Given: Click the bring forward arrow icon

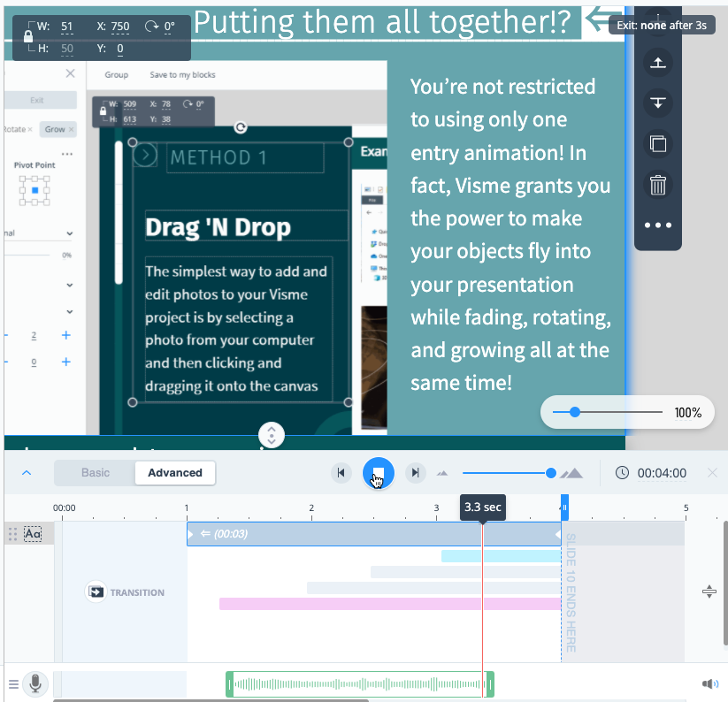Looking at the screenshot, I should 658,63.
